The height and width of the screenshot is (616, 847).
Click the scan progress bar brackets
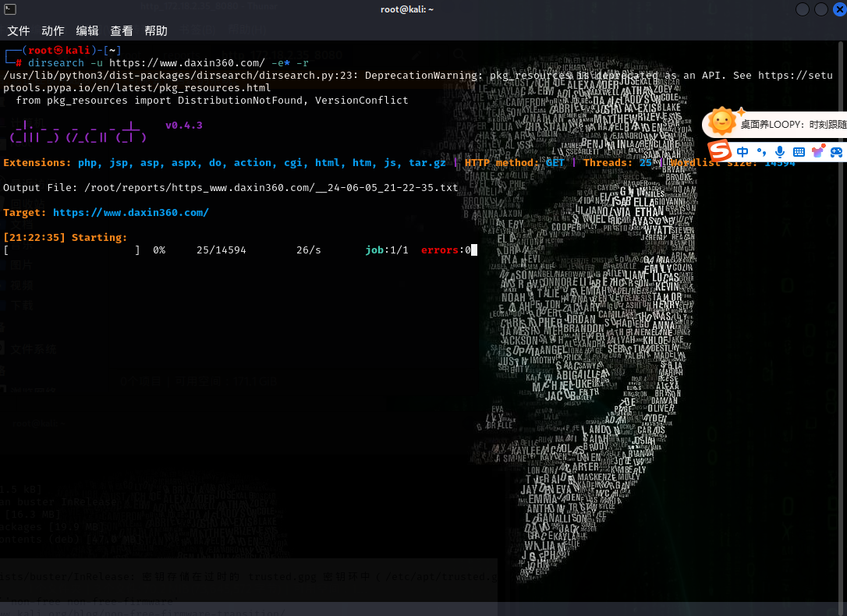pos(72,250)
